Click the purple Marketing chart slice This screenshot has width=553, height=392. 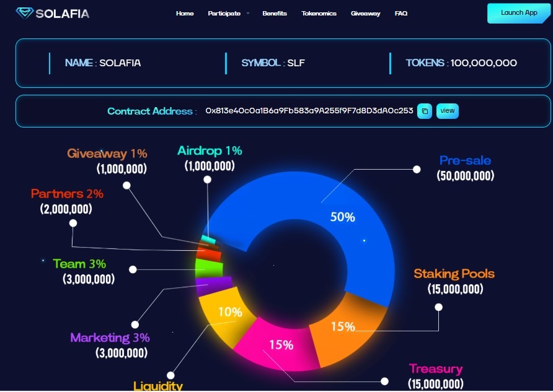[212, 285]
